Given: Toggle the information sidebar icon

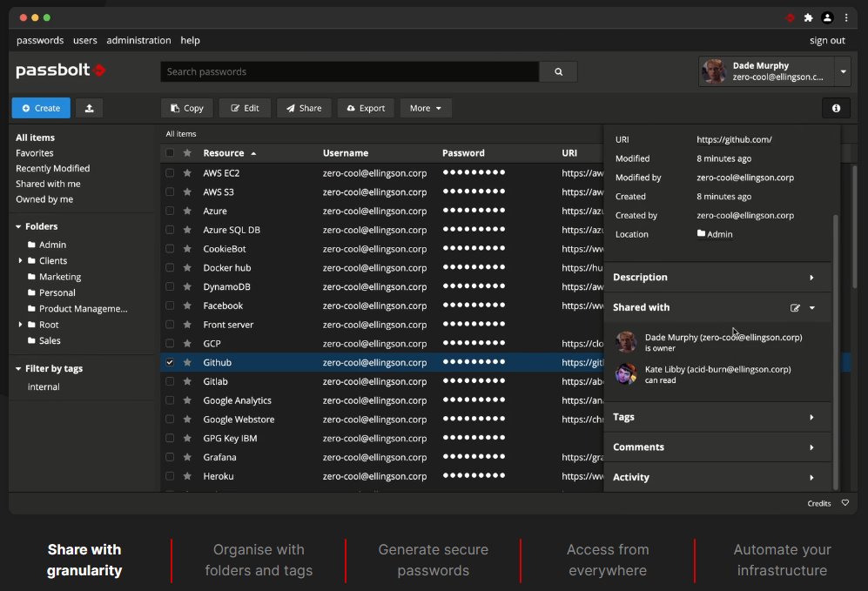Looking at the screenshot, I should (836, 108).
